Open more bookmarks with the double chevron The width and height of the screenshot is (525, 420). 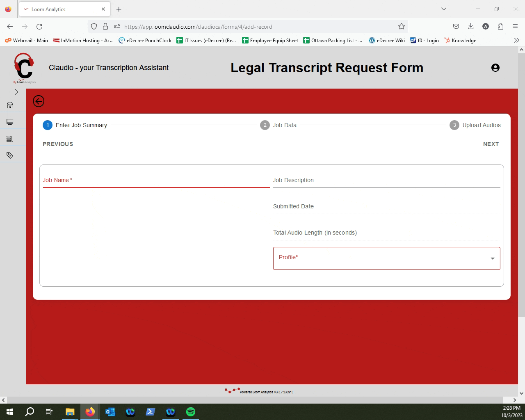click(x=516, y=40)
